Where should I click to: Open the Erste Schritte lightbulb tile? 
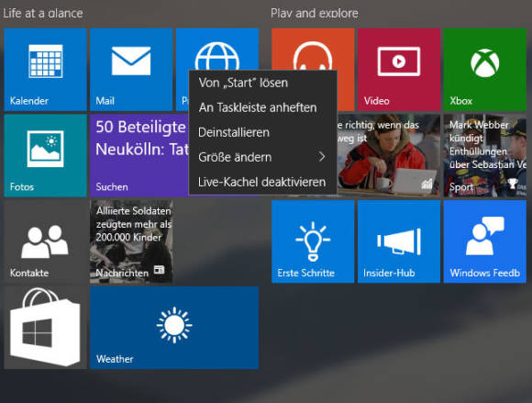313,241
